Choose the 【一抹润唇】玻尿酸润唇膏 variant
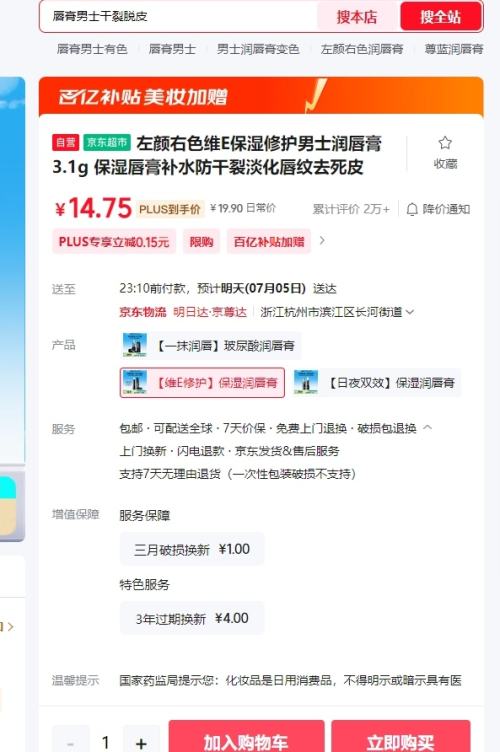Image resolution: width=500 pixels, height=752 pixels. click(211, 345)
